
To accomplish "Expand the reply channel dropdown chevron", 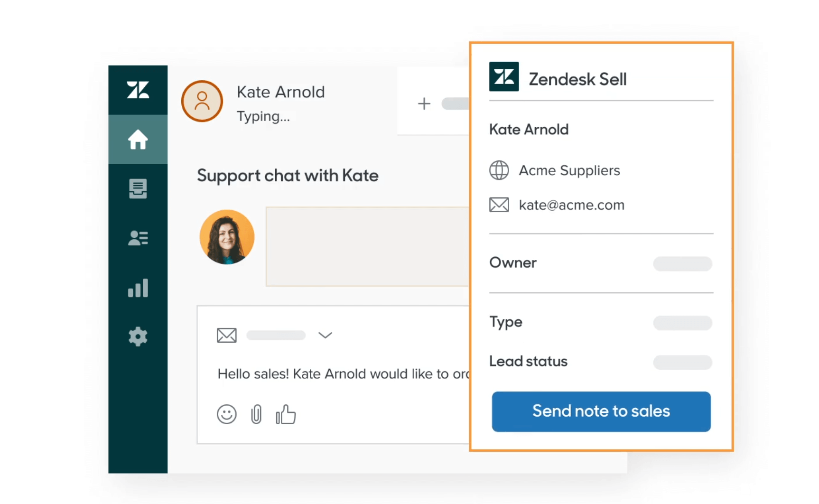I will (x=325, y=335).
